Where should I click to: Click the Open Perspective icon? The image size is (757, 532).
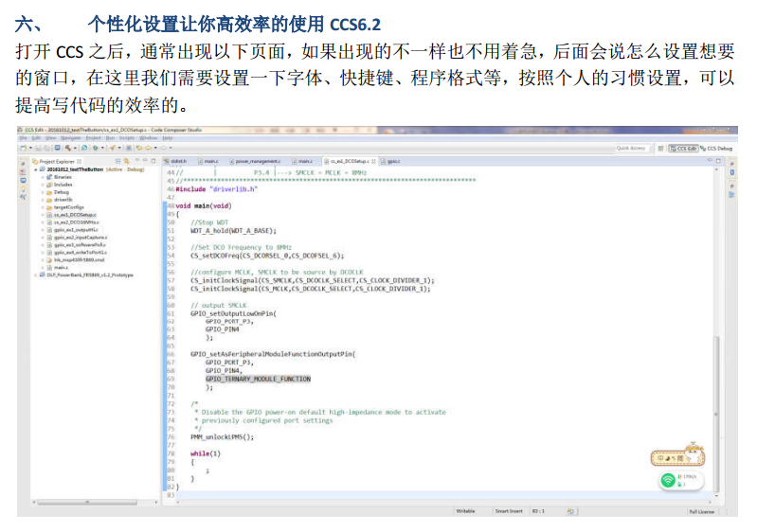[661, 148]
